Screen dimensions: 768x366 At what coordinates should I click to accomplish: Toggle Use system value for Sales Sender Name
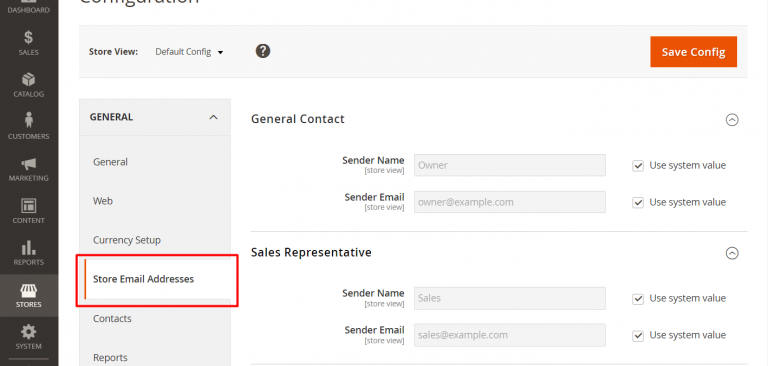click(x=638, y=298)
